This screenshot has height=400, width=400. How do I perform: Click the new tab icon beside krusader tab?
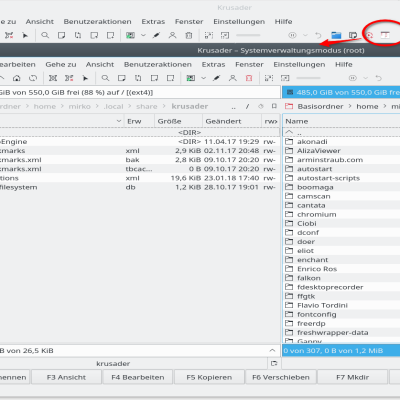tap(274, 363)
